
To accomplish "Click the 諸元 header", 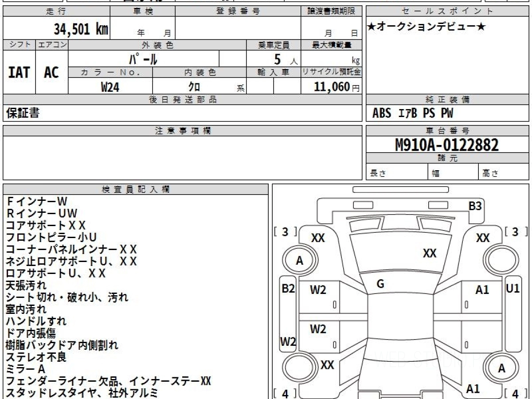I will tap(447, 158).
